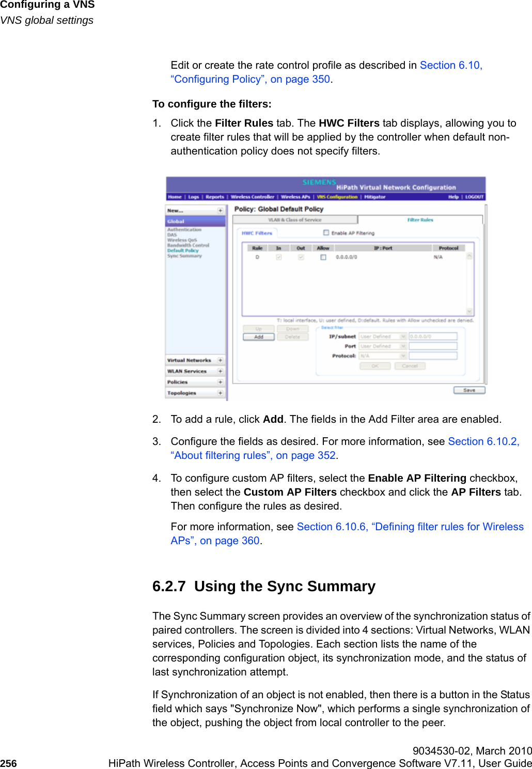Image resolution: width=532 pixels, height=769 pixels.
Task: Click the filter list scrollbar track
Action: pos(470,282)
